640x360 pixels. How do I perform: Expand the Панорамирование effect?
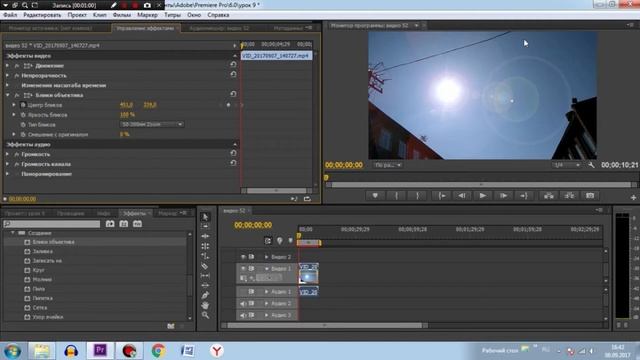point(7,173)
